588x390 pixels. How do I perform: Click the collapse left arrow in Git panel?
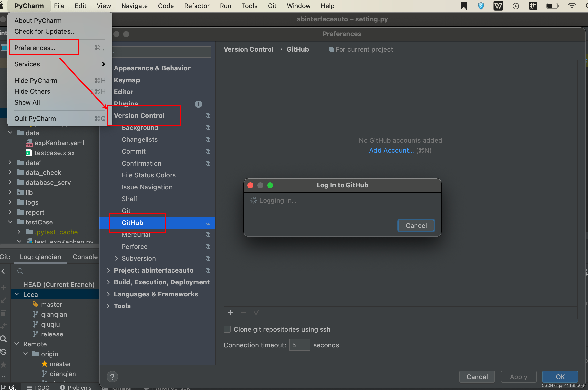tap(3, 271)
